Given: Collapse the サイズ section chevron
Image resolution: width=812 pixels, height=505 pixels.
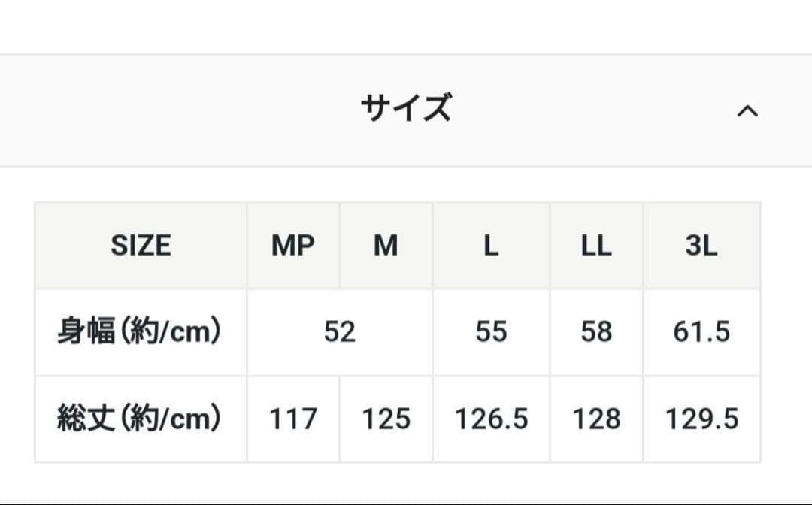Looking at the screenshot, I should click(747, 111).
